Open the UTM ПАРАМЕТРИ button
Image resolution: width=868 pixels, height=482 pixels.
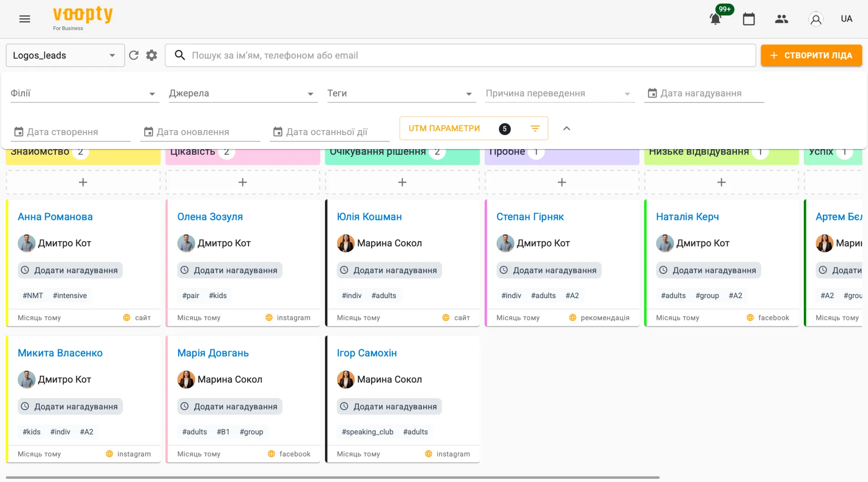click(474, 128)
